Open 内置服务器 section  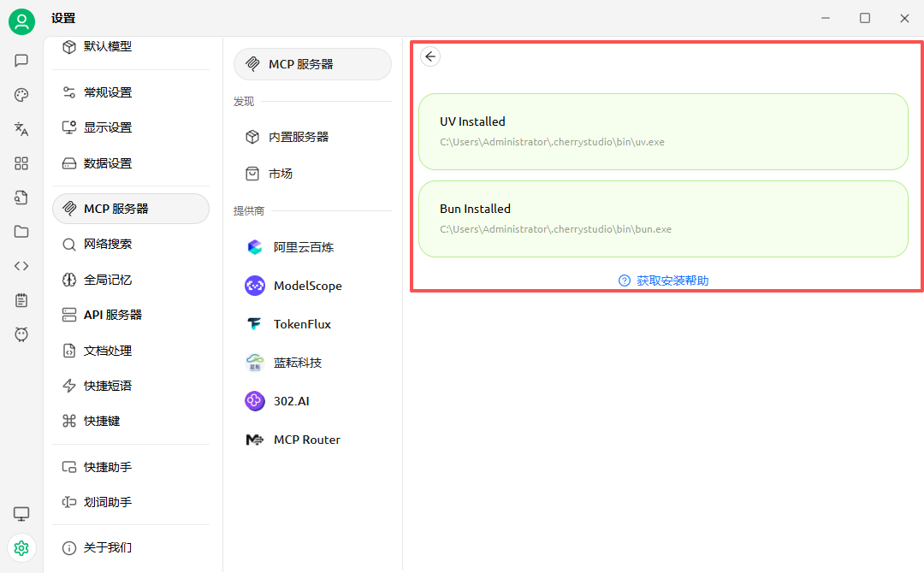click(x=298, y=137)
